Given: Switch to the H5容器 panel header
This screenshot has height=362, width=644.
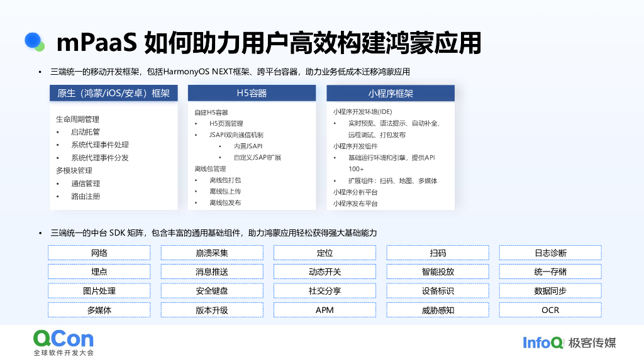Looking at the screenshot, I should pyautogui.click(x=252, y=92).
